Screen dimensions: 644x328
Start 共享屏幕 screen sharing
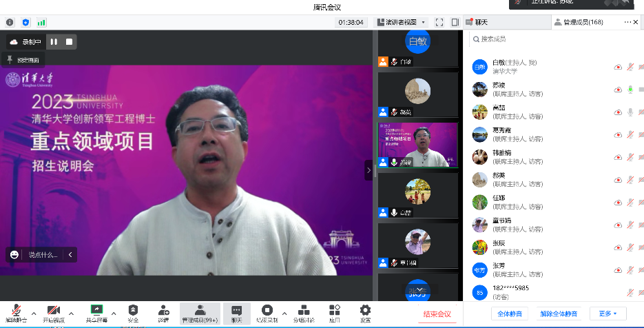tap(96, 314)
